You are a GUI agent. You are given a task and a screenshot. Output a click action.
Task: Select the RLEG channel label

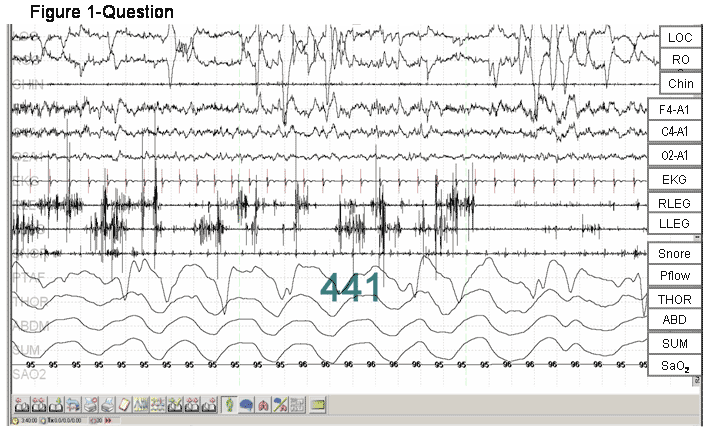pos(680,204)
